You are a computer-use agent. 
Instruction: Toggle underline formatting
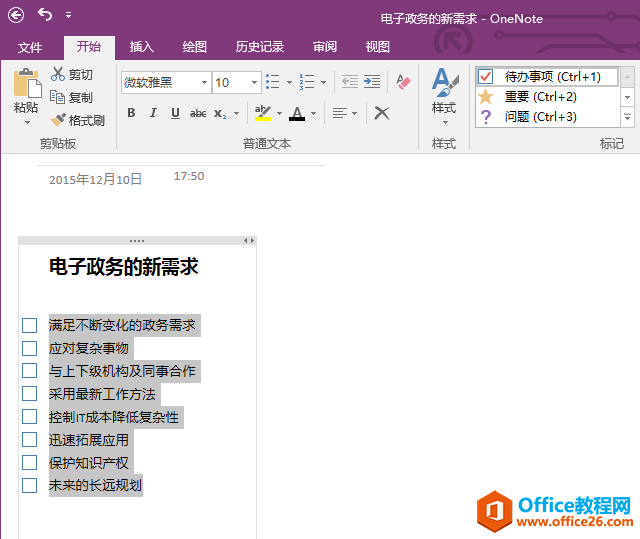pos(175,113)
